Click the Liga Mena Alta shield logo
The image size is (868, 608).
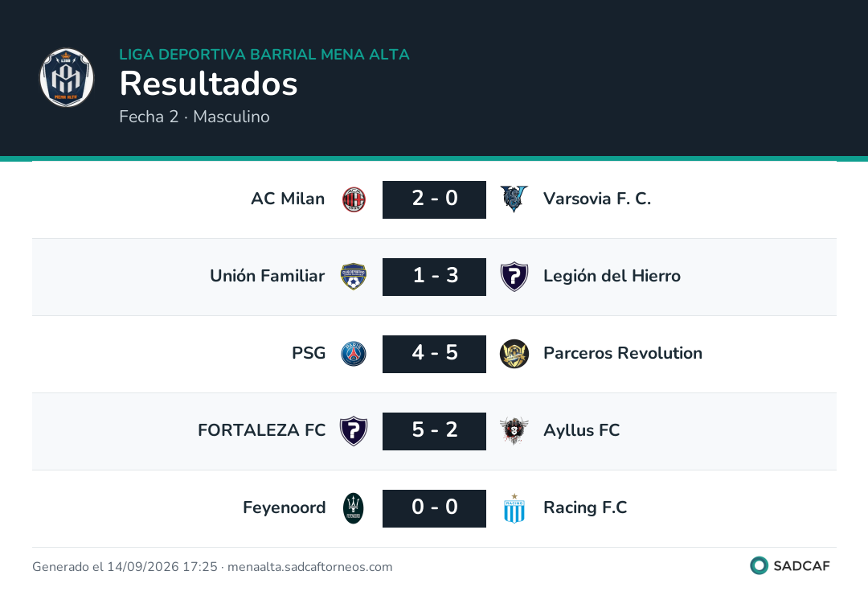click(x=67, y=77)
